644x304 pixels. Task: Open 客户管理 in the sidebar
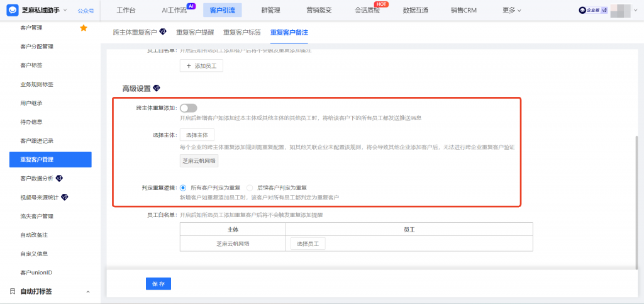tap(31, 28)
